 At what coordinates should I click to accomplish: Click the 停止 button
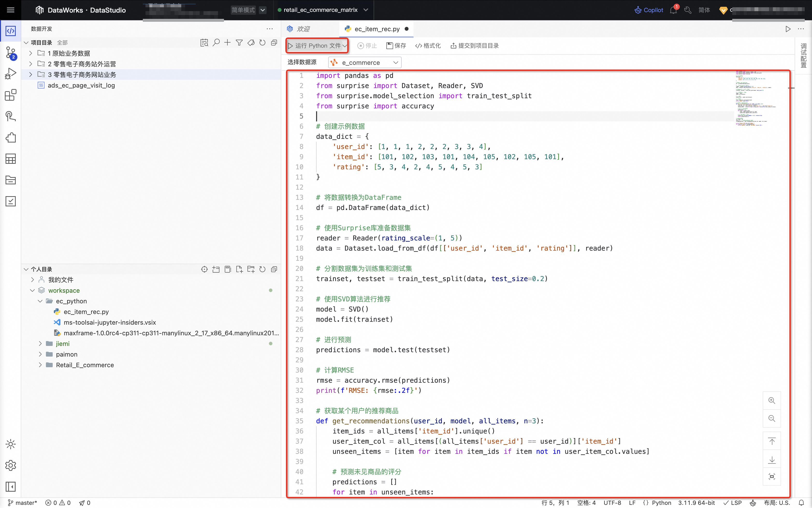367,46
